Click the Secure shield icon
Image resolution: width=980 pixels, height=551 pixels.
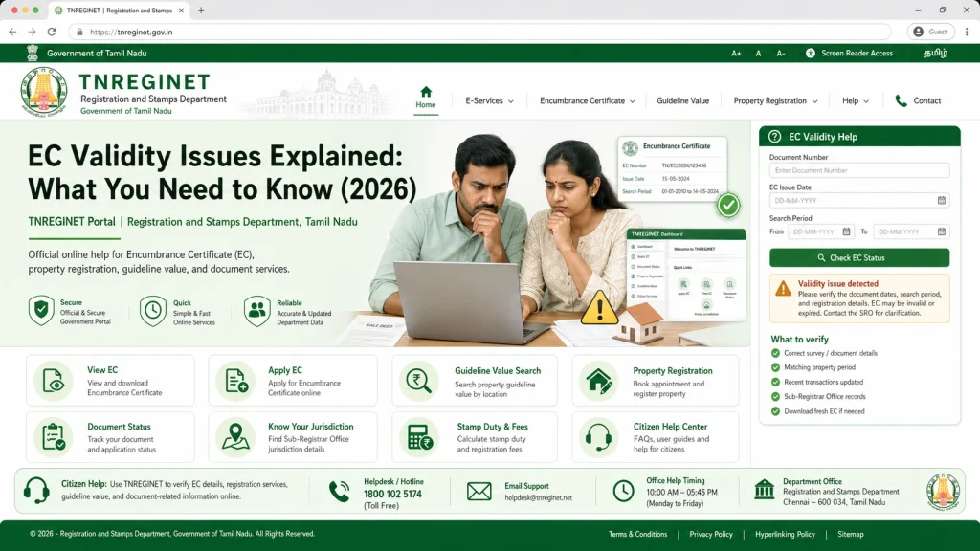pyautogui.click(x=41, y=310)
